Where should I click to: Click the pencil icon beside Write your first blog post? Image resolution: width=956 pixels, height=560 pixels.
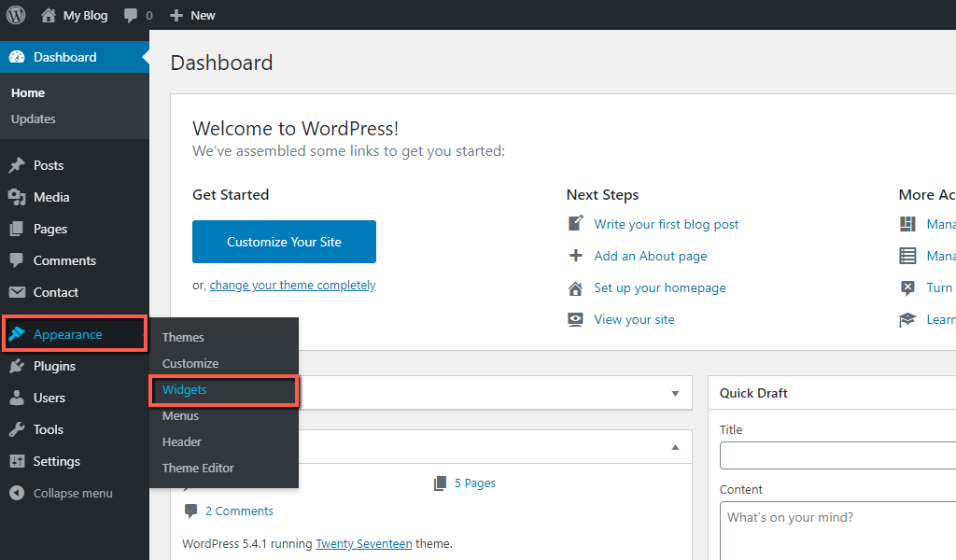575,223
